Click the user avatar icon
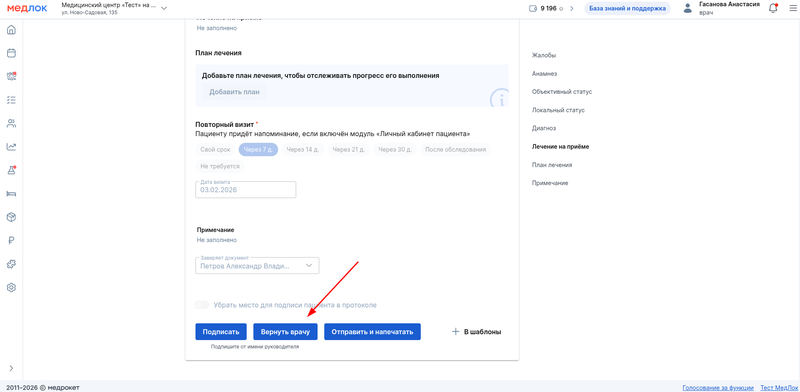 click(x=688, y=8)
